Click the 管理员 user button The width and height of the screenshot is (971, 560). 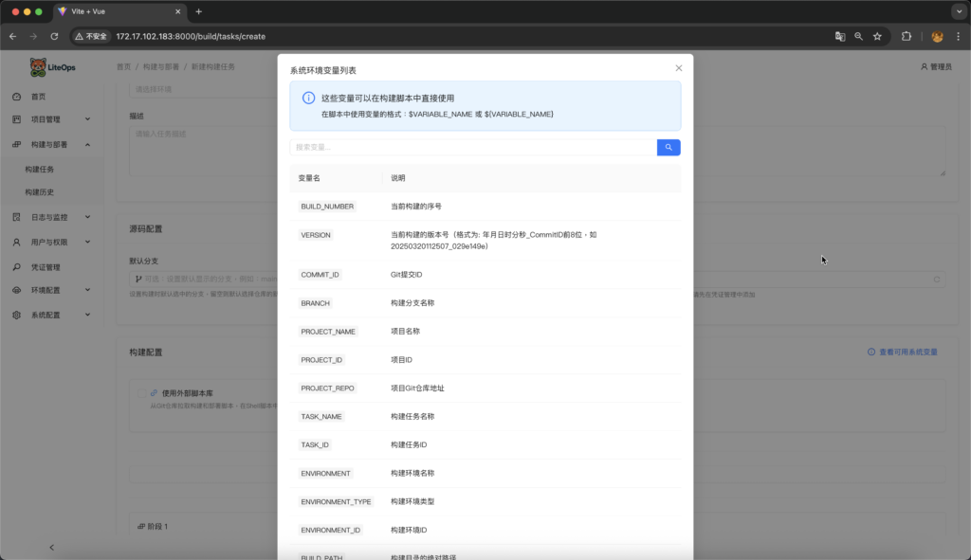click(x=935, y=67)
